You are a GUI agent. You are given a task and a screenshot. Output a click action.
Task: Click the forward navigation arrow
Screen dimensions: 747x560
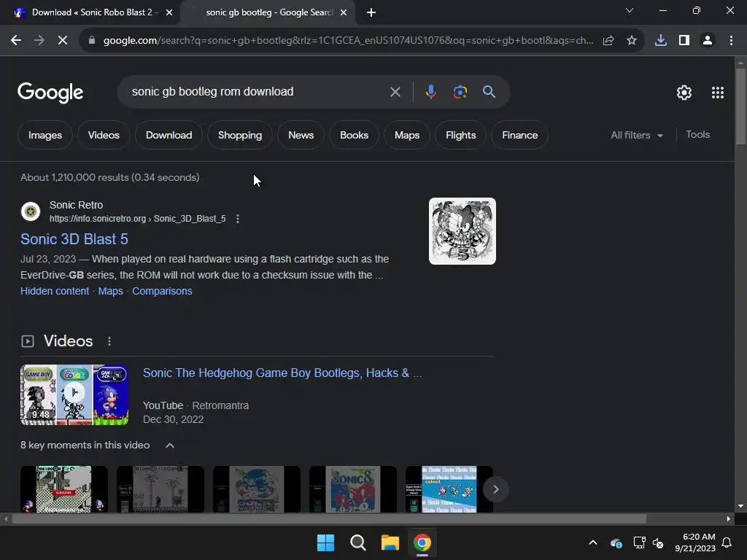click(x=39, y=41)
